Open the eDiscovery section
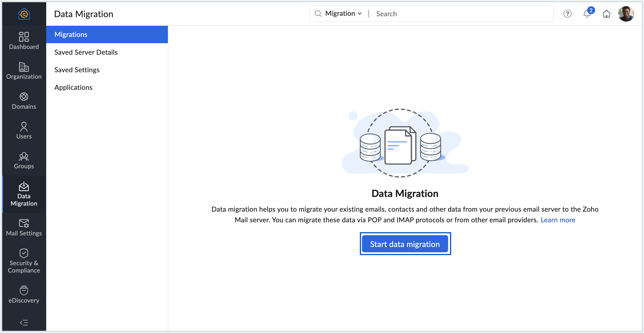Screen dimensions: 644x333 pyautogui.click(x=24, y=294)
